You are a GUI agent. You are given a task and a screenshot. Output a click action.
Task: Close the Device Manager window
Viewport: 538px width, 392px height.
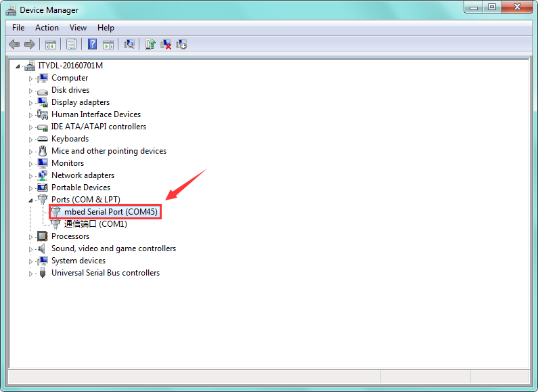tap(517, 7)
